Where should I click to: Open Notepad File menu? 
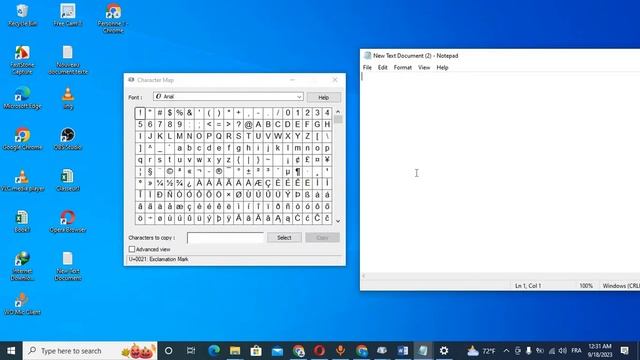tap(367, 67)
